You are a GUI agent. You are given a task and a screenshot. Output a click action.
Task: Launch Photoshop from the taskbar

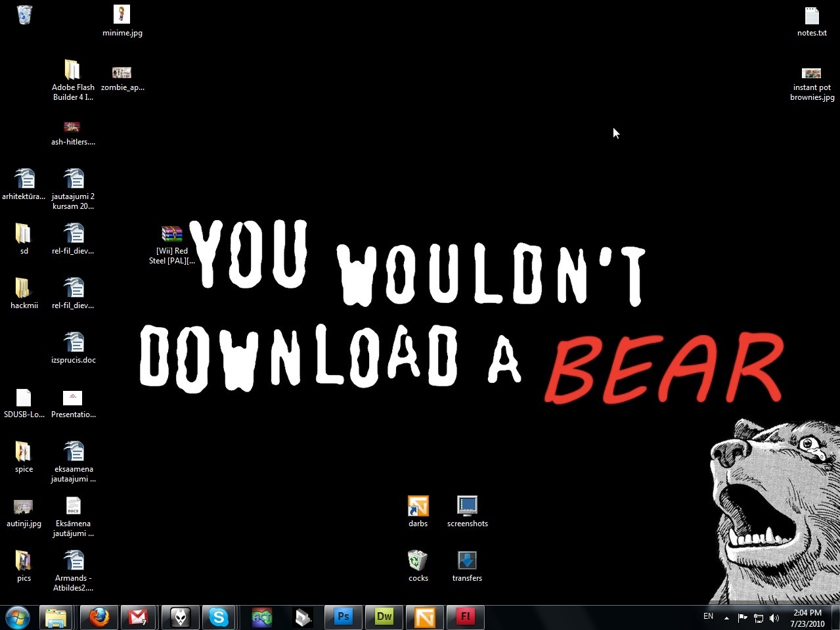[343, 618]
